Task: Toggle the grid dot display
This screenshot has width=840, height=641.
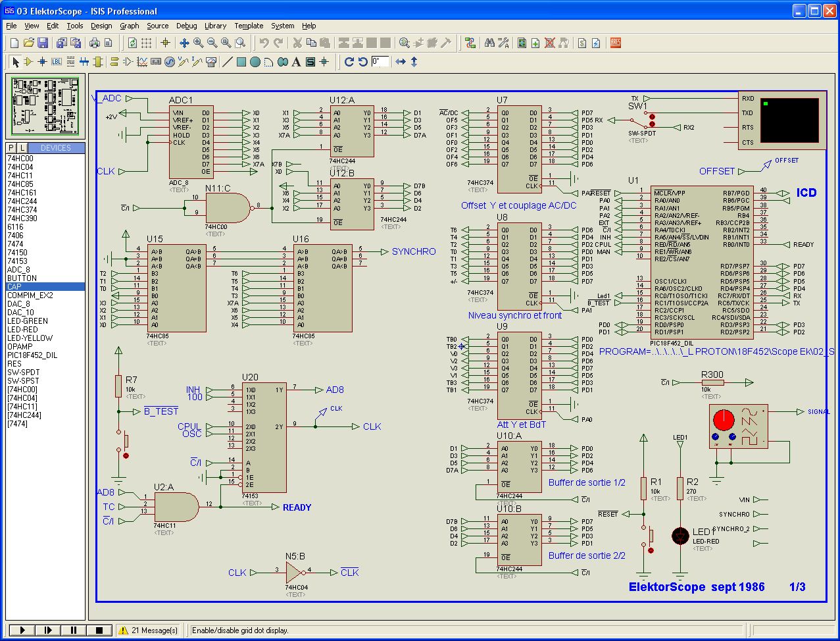Action: point(147,43)
